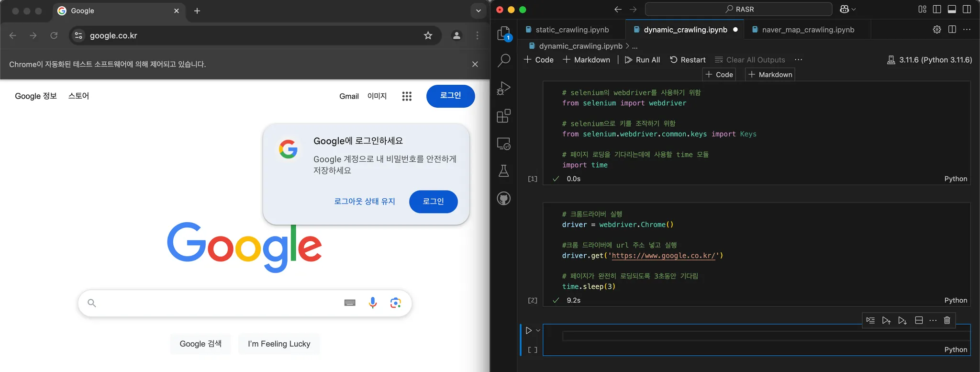Execute above cells from the cell toolbar
This screenshot has height=372, width=980.
(x=886, y=320)
